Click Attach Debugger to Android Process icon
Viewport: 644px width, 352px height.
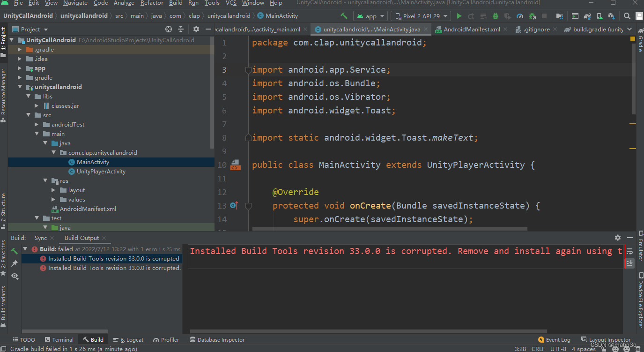click(x=533, y=16)
